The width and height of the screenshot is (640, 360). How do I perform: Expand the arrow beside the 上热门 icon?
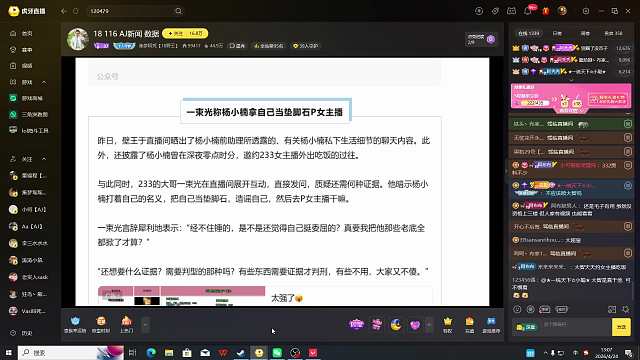point(145,325)
